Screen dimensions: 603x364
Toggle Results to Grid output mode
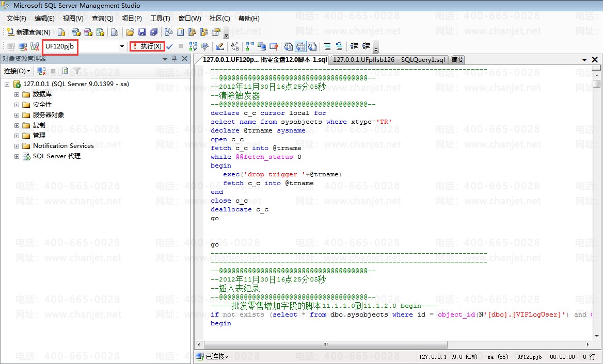[300, 46]
